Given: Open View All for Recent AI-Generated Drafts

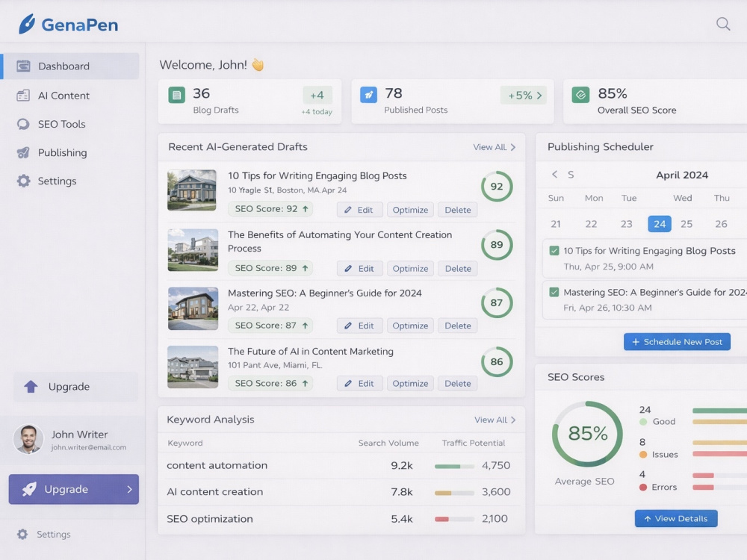Looking at the screenshot, I should [494, 147].
